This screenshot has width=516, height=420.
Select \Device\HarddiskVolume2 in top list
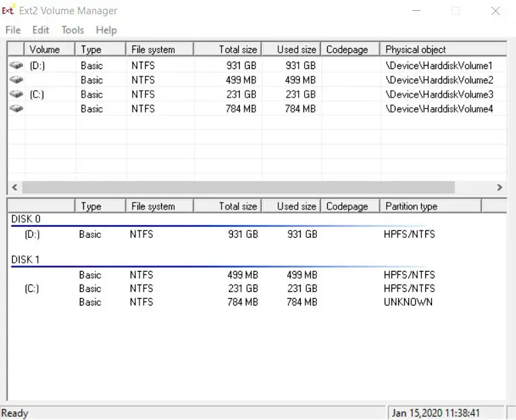pos(439,80)
